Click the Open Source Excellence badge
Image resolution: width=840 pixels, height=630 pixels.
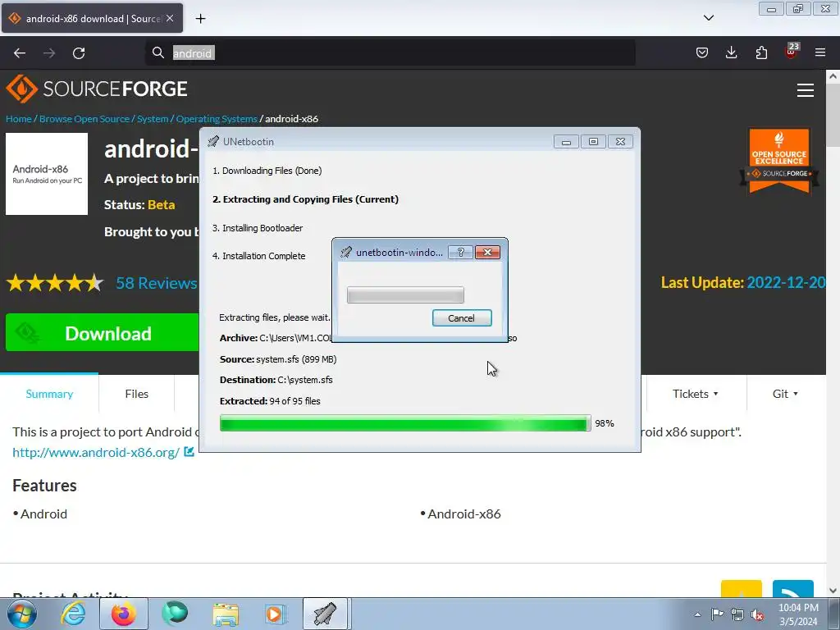click(x=779, y=161)
